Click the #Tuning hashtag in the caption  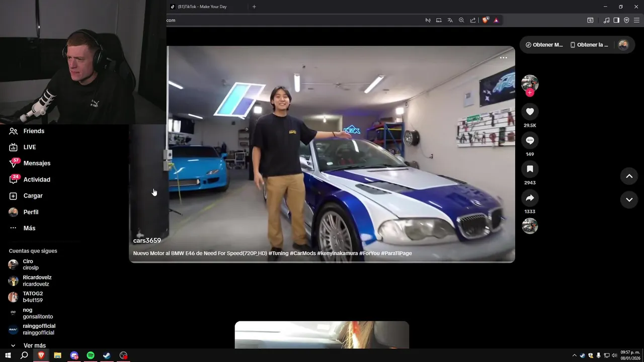[278, 253]
